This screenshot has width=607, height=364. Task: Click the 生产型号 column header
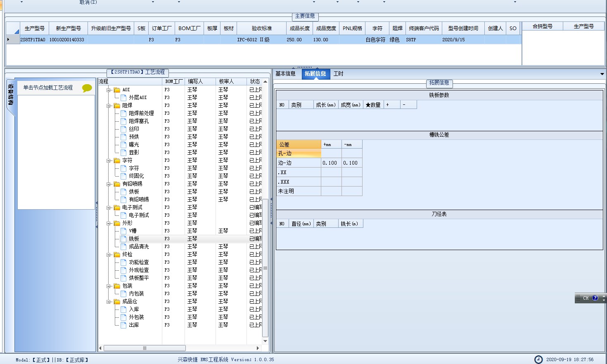[x=34, y=28]
